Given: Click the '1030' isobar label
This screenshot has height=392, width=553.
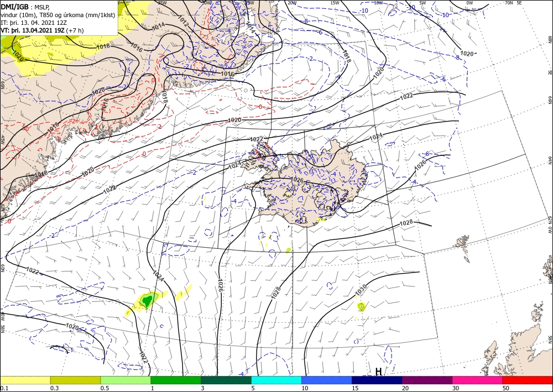Looking at the screenshot, I should [x=361, y=289].
